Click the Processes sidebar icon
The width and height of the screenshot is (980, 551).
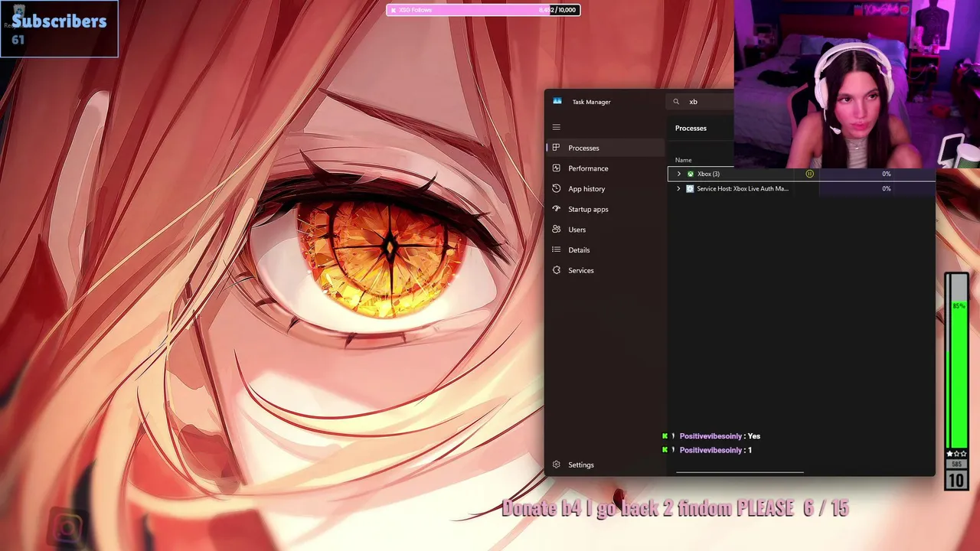pyautogui.click(x=557, y=148)
